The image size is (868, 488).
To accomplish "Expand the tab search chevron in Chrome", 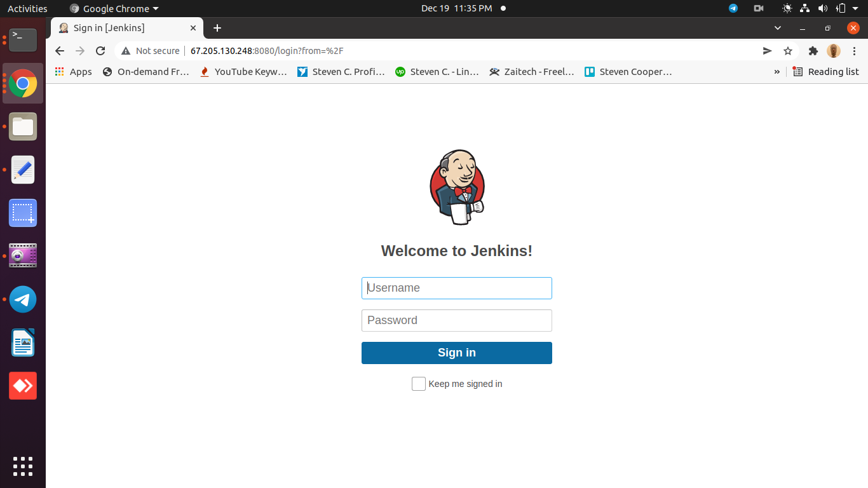I will [x=778, y=28].
